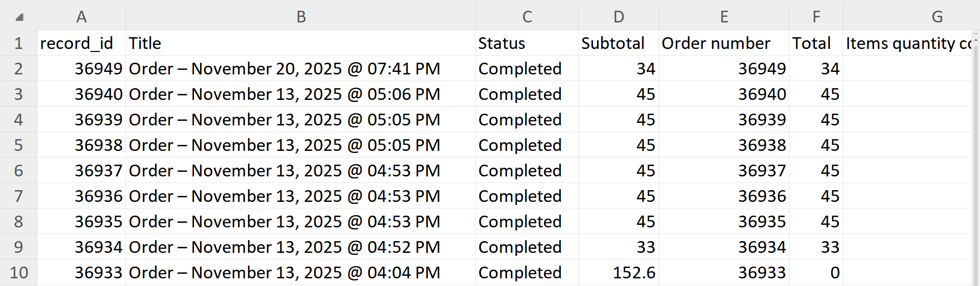
Task: Select the November 20, 2025 order title cell
Action: point(301,69)
